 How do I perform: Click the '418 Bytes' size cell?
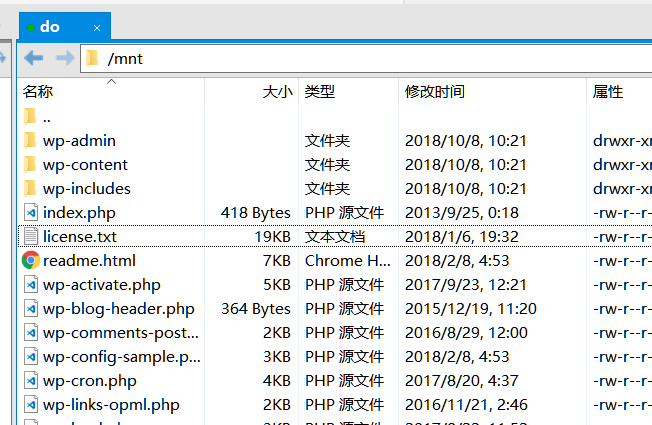click(256, 213)
